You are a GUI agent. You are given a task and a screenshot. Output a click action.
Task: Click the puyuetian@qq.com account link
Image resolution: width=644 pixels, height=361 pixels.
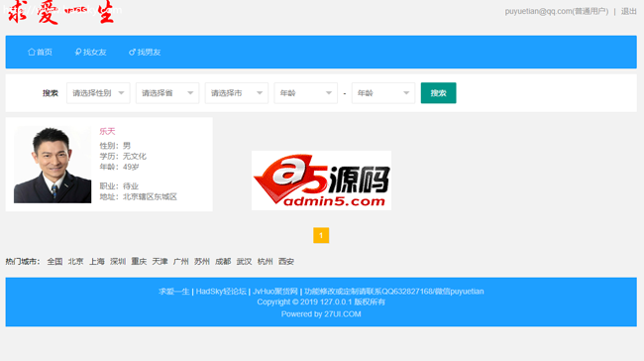(x=557, y=12)
